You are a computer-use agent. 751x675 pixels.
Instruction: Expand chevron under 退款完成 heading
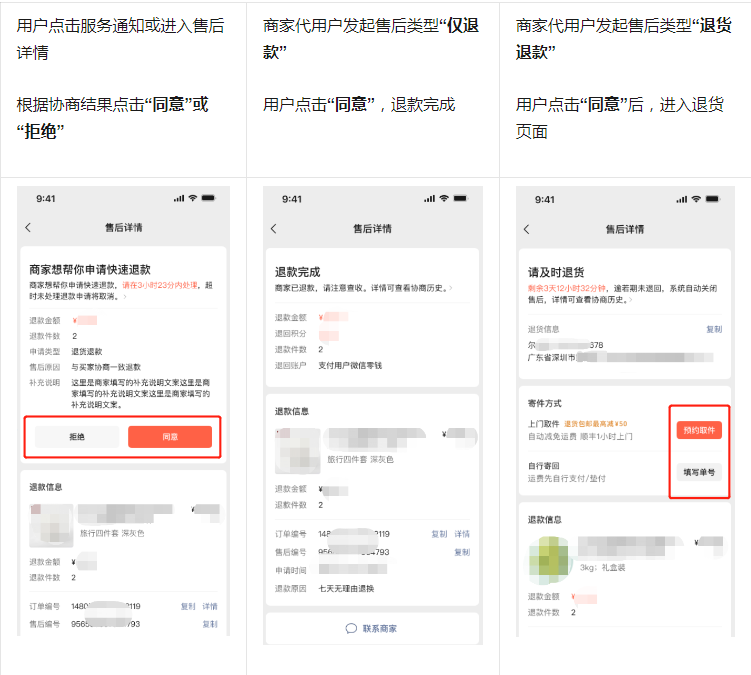[450, 288]
